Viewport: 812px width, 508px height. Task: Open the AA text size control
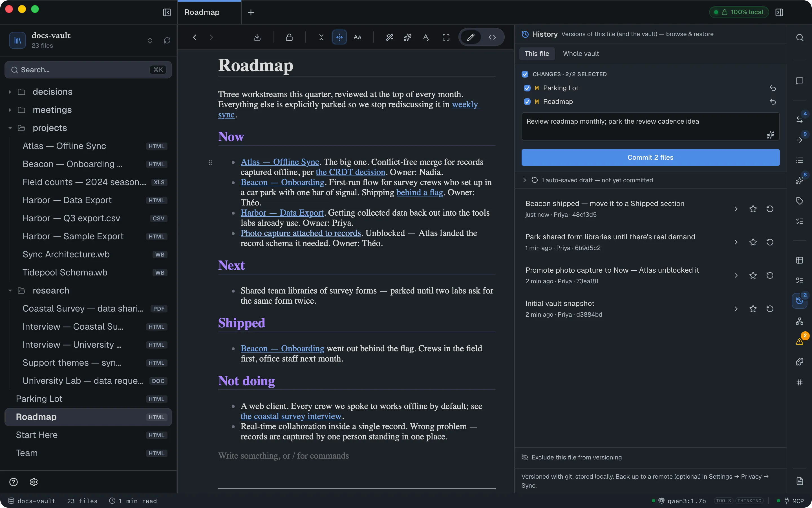pyautogui.click(x=358, y=37)
